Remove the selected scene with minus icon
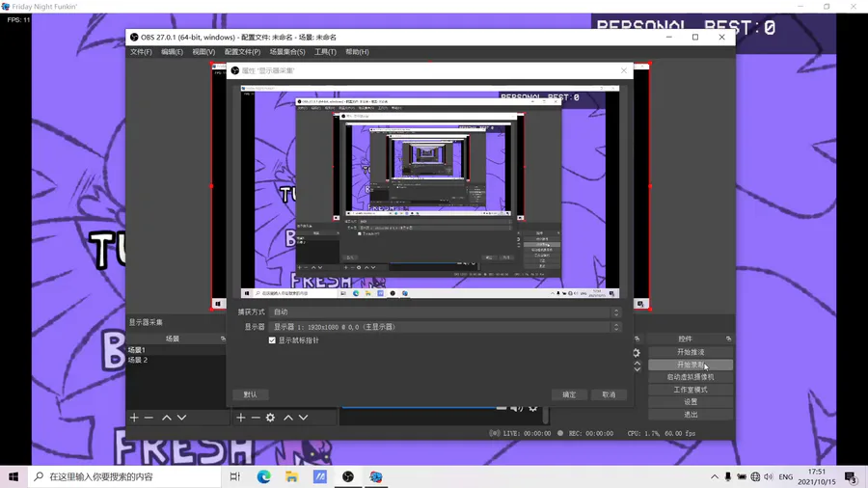 pos(149,418)
